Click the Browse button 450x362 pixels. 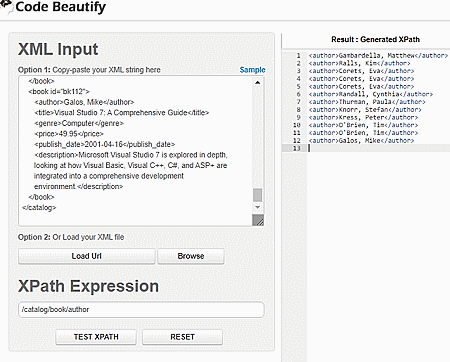click(x=191, y=256)
